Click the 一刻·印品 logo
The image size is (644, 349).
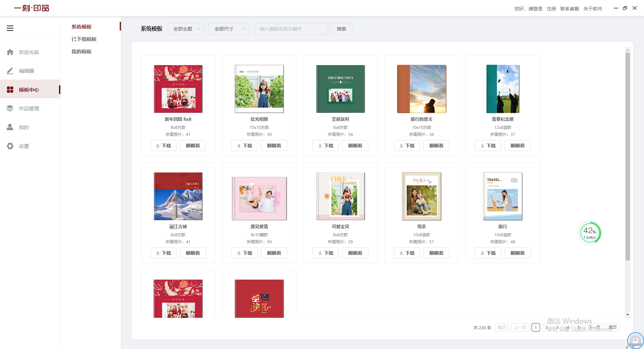[32, 8]
